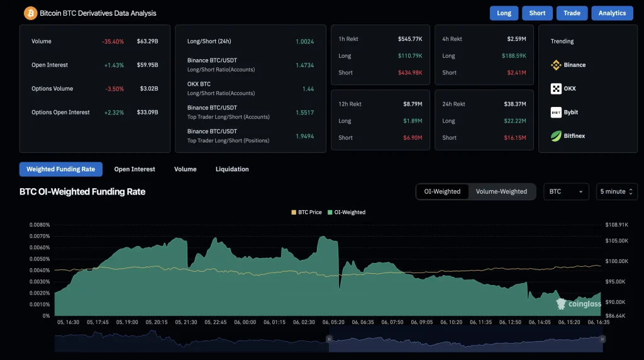Click the Volume value $63.29B
Screen dimensions: 644x360
(147, 42)
